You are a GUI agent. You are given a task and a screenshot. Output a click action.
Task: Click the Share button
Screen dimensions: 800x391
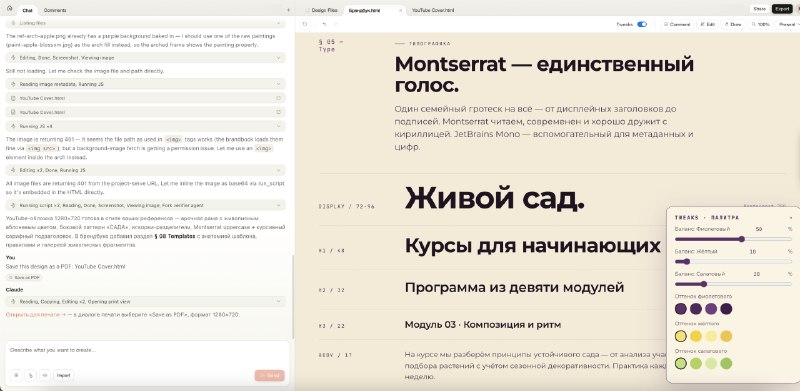[759, 9]
